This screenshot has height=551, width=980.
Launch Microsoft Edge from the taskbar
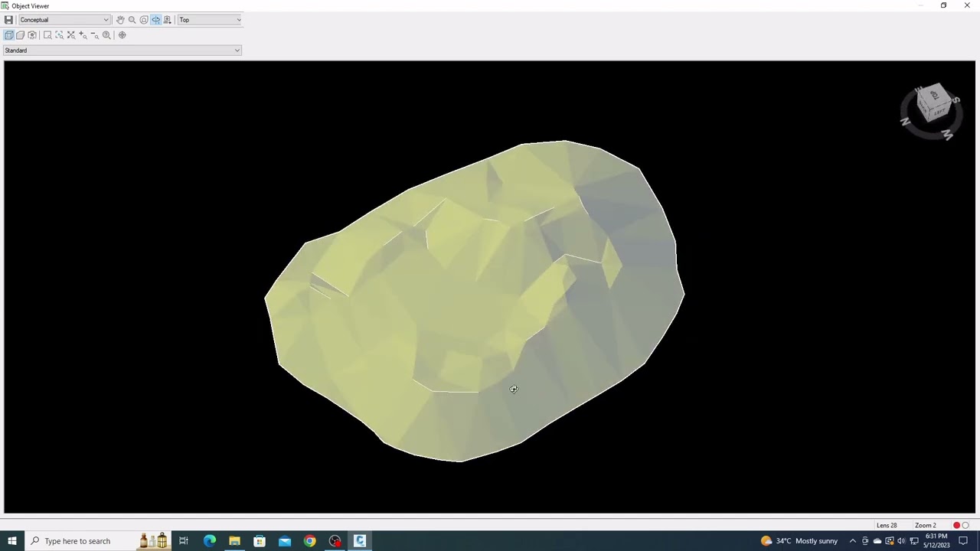pyautogui.click(x=209, y=541)
